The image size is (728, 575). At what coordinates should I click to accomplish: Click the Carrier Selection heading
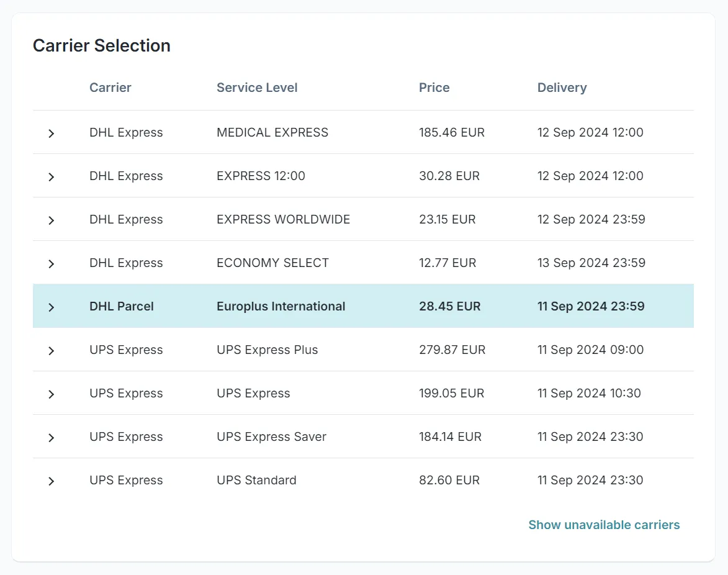coord(101,45)
